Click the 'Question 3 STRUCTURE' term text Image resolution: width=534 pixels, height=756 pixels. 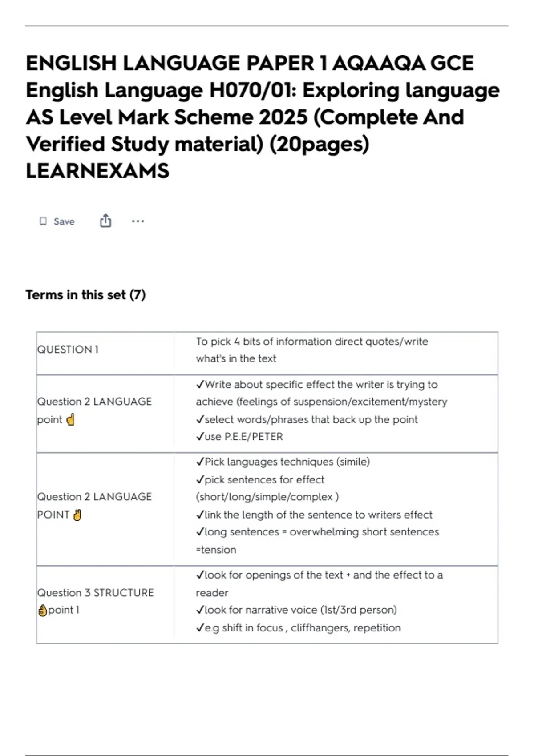tap(95, 593)
